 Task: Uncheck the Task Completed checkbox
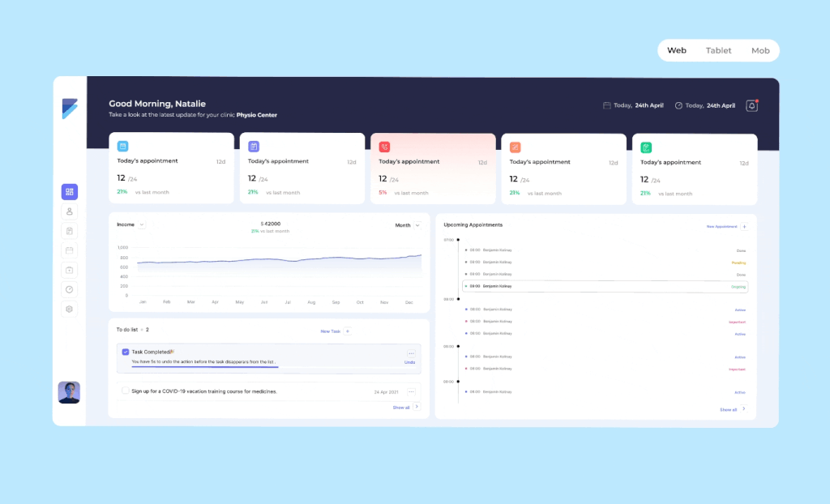(126, 352)
